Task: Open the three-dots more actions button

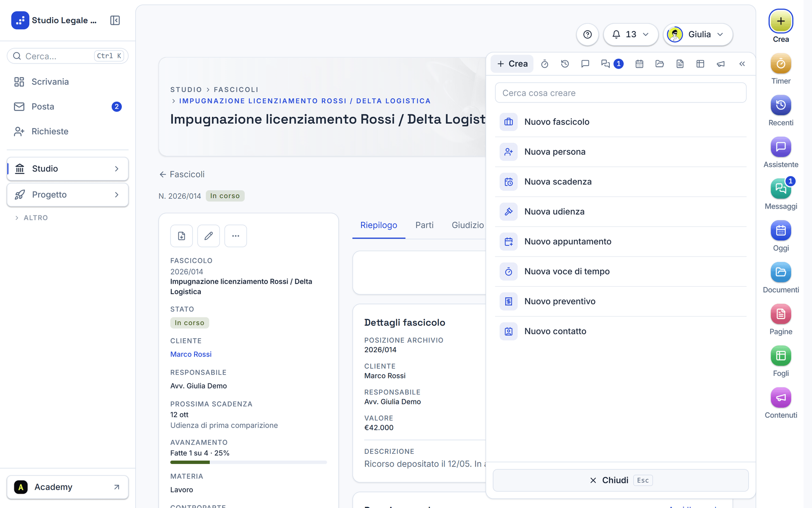Action: click(x=236, y=236)
